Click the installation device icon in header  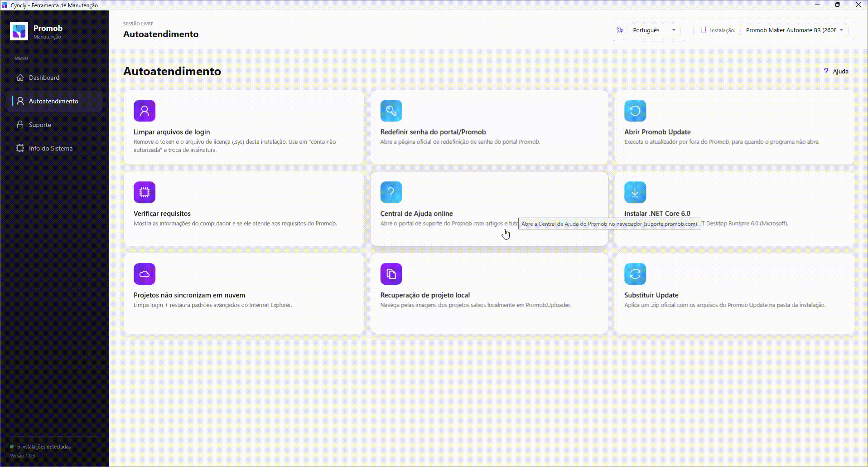[x=704, y=30]
